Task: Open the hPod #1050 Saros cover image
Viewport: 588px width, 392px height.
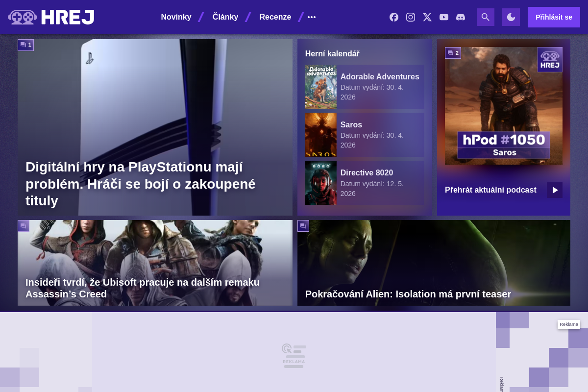Action: coord(504,106)
